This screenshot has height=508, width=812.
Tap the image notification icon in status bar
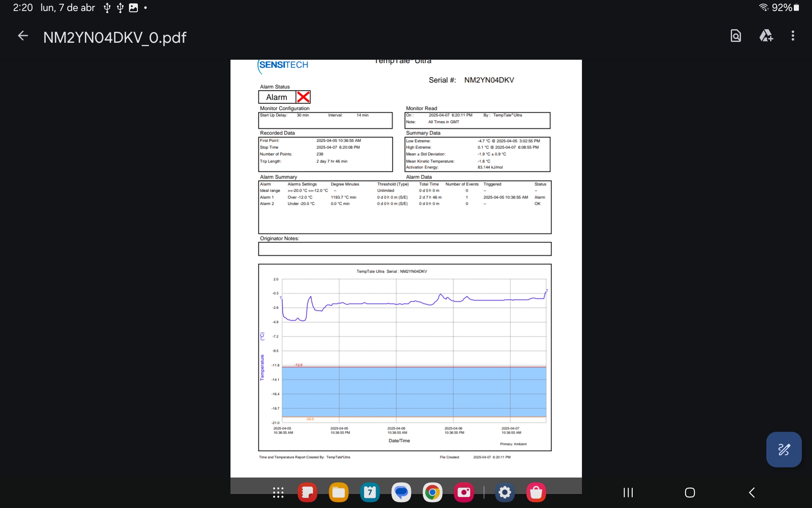click(x=133, y=8)
